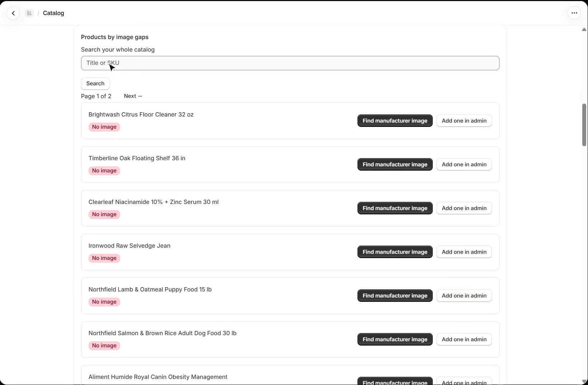This screenshot has width=588, height=385.
Task: Focus the Title or SKU search field
Action: 290,63
